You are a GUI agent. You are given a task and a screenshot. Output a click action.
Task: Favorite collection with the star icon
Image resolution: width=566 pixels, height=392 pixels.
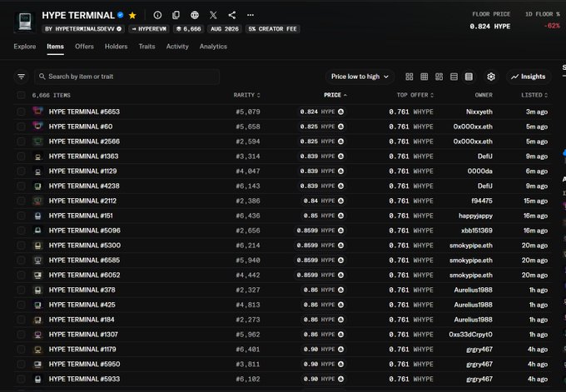pyautogui.click(x=132, y=15)
